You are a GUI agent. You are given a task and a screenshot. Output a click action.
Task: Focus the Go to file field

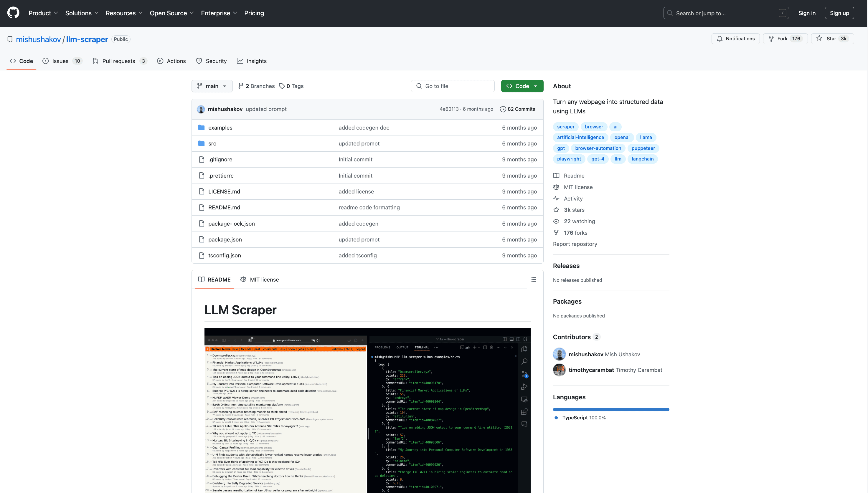click(453, 86)
